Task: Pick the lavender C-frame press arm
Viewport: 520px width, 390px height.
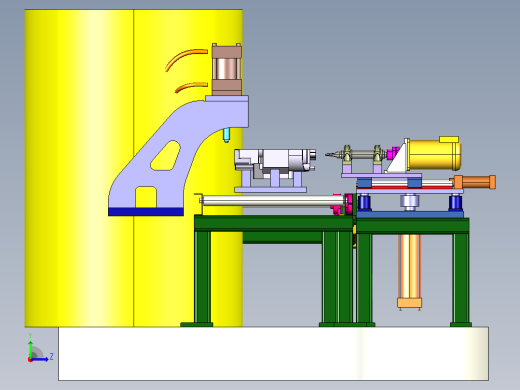Action: tap(173, 153)
